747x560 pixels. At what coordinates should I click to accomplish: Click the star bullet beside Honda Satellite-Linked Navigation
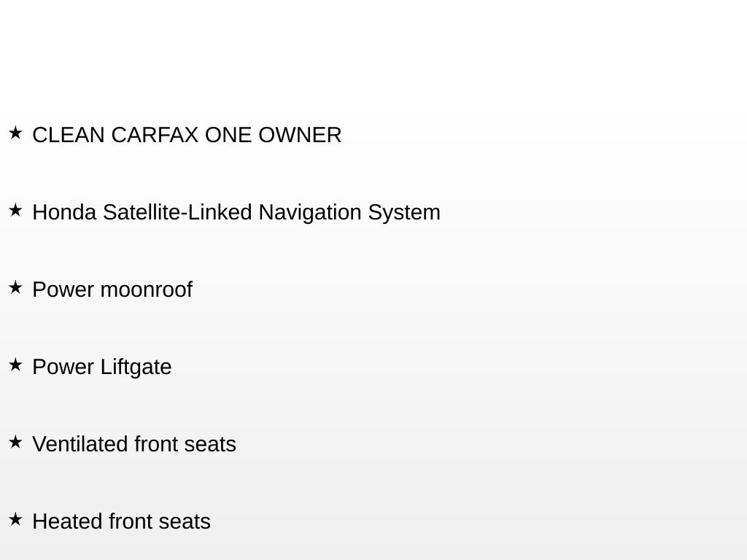(x=15, y=210)
